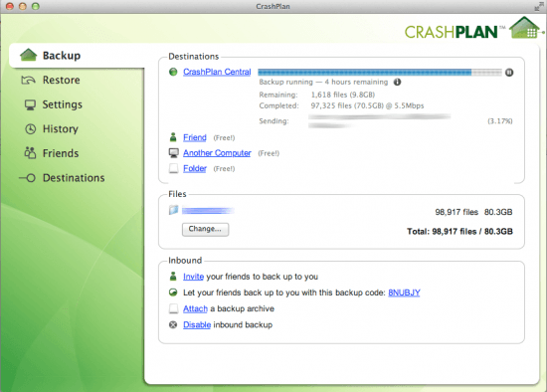
Task: Click the Destinations circle-line icon
Action: pos(27,178)
